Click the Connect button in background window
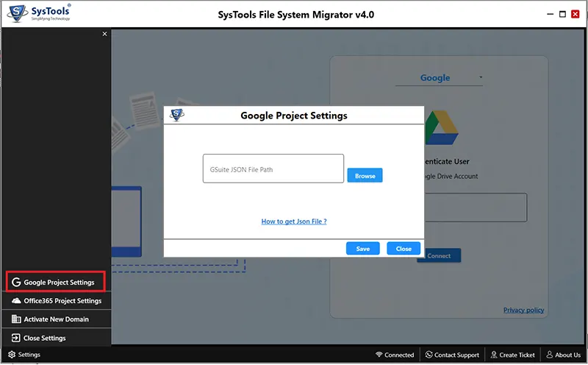Image resolution: width=588 pixels, height=365 pixels. click(x=439, y=256)
